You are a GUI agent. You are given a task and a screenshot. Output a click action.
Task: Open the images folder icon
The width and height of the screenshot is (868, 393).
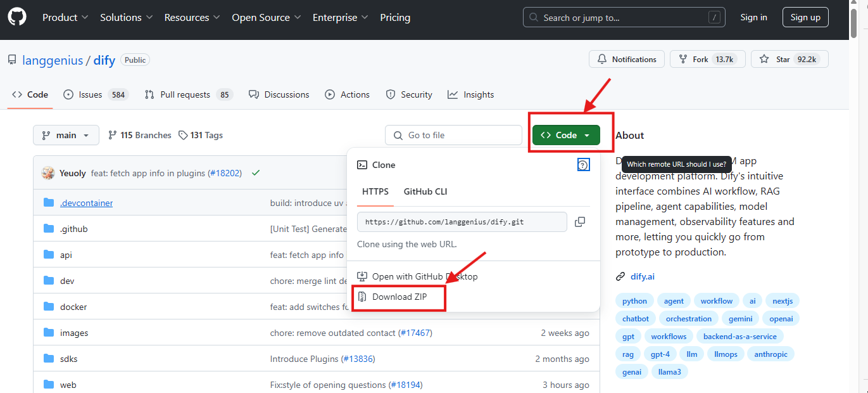click(49, 333)
